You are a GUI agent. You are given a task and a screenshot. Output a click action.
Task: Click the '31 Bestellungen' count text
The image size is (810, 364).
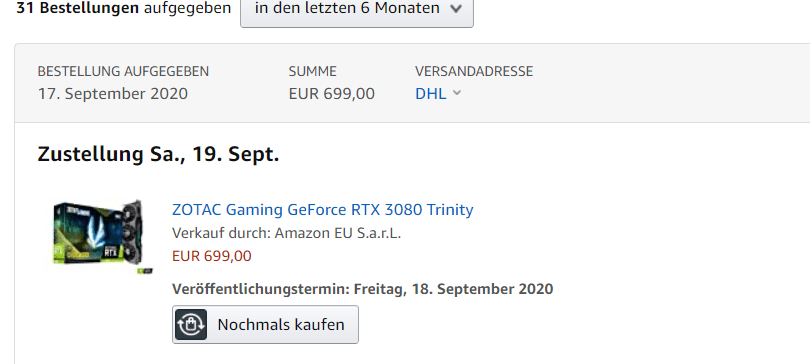click(x=77, y=8)
